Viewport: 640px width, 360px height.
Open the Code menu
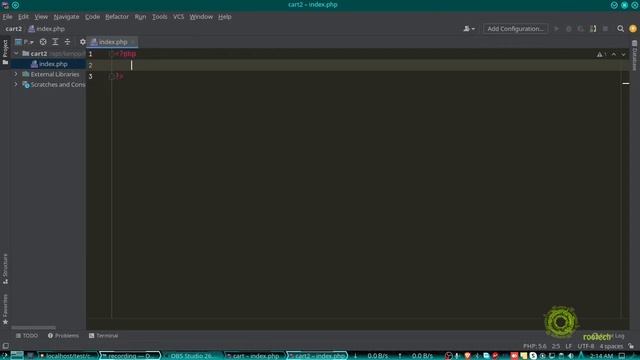[92, 17]
